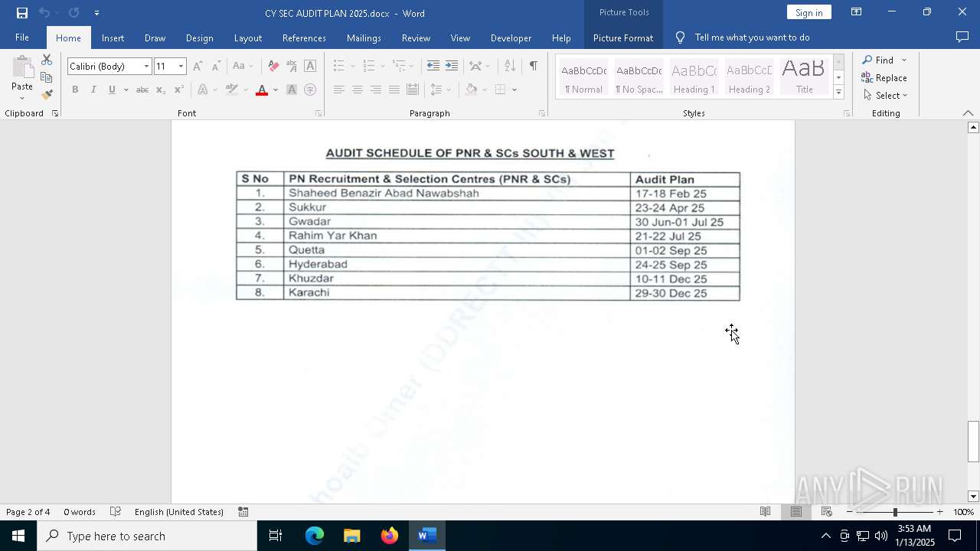Launch the Font dialog box
This screenshot has width=980, height=551.
click(x=318, y=113)
